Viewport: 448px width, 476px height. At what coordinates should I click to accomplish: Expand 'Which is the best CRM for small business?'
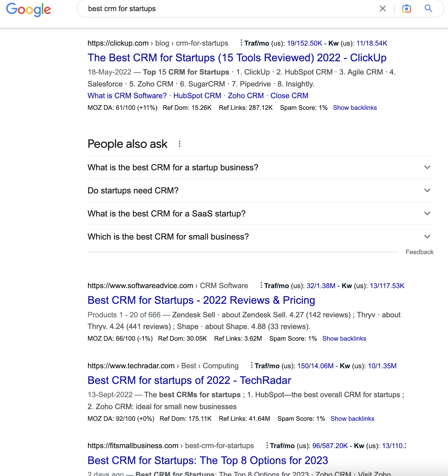point(260,237)
